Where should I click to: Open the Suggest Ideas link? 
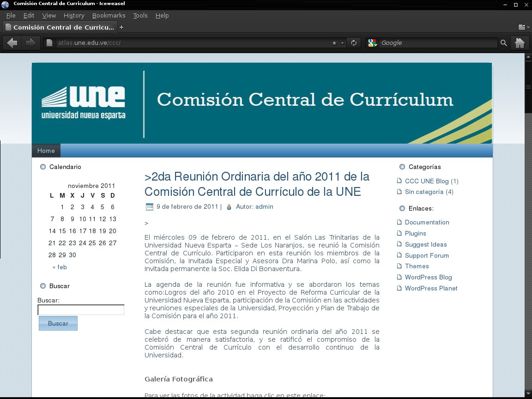[426, 244]
